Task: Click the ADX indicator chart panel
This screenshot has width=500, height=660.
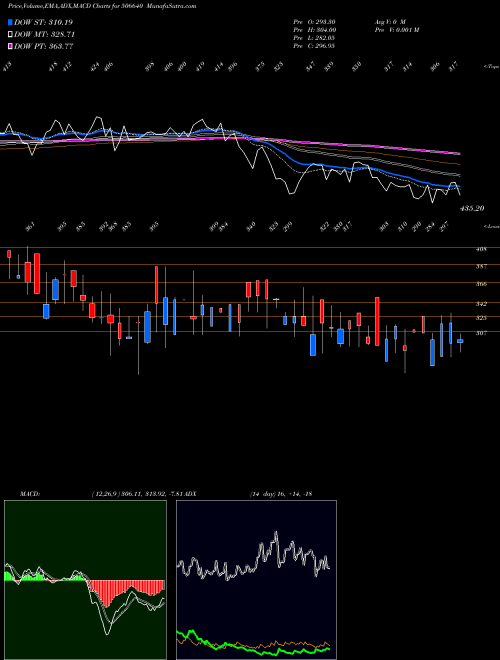Action: pyautogui.click(x=256, y=580)
